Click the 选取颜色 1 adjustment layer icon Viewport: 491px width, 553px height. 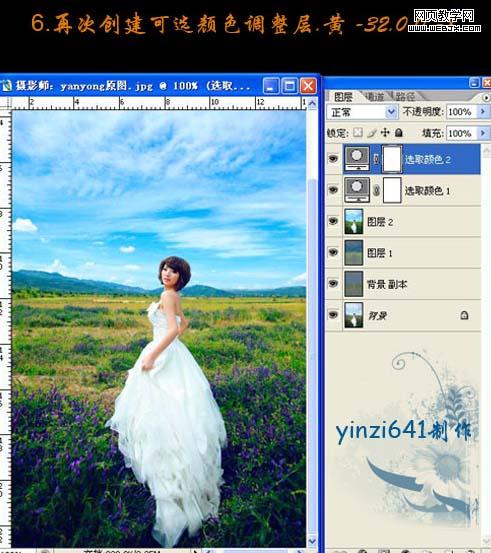[357, 190]
